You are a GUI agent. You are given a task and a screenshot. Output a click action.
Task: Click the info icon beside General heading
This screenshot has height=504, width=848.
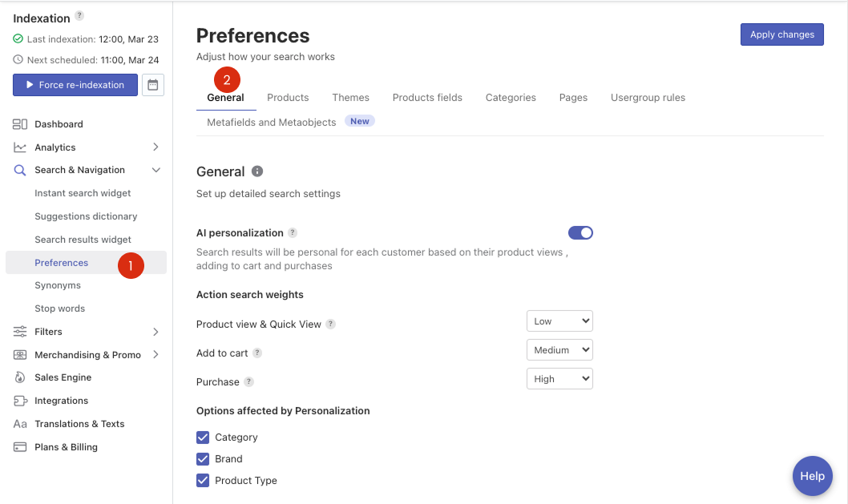click(257, 171)
